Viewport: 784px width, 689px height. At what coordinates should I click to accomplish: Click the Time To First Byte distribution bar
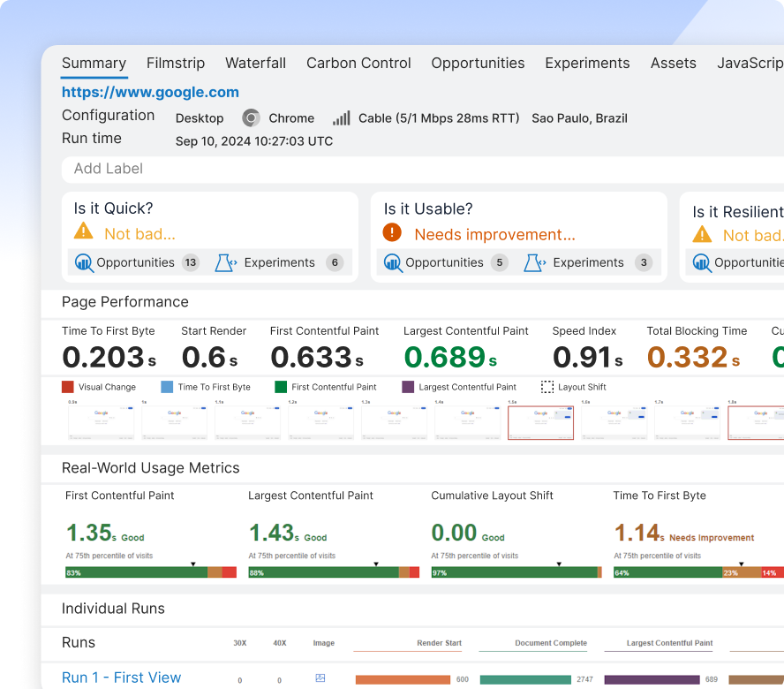698,572
